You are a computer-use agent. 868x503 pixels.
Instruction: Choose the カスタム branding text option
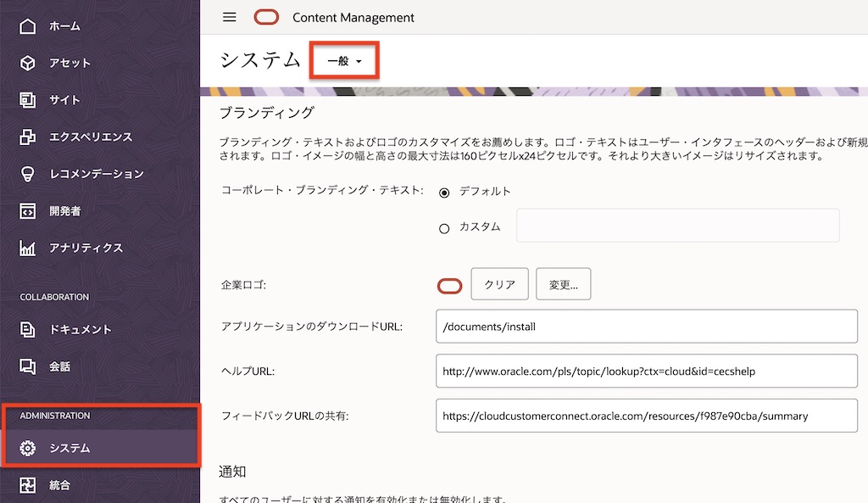click(x=444, y=227)
